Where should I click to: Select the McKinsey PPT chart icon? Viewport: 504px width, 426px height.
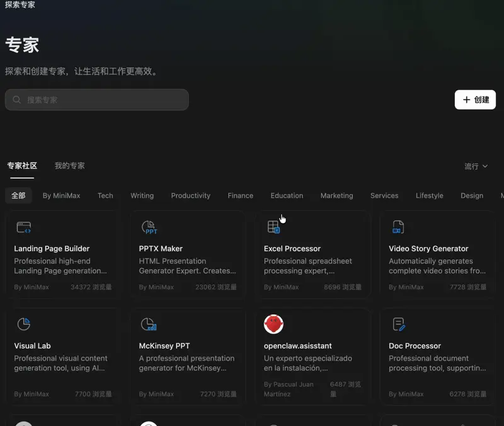coord(149,324)
